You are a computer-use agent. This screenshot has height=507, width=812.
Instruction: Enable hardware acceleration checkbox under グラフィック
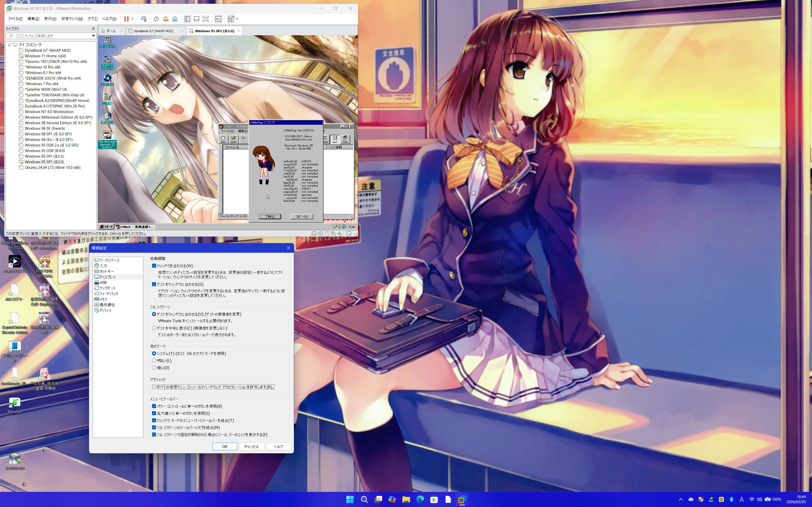pos(154,387)
